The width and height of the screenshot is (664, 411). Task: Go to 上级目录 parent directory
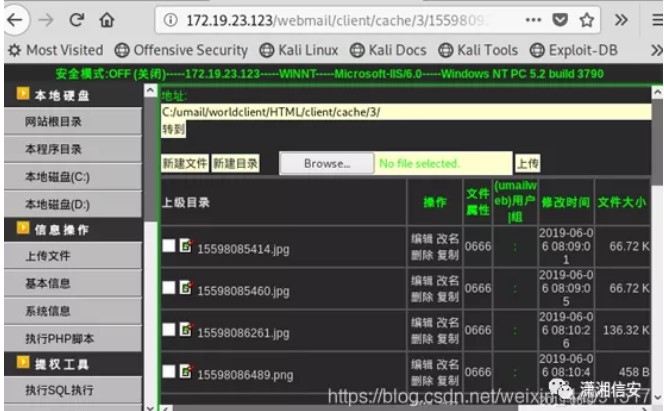pyautogui.click(x=186, y=203)
